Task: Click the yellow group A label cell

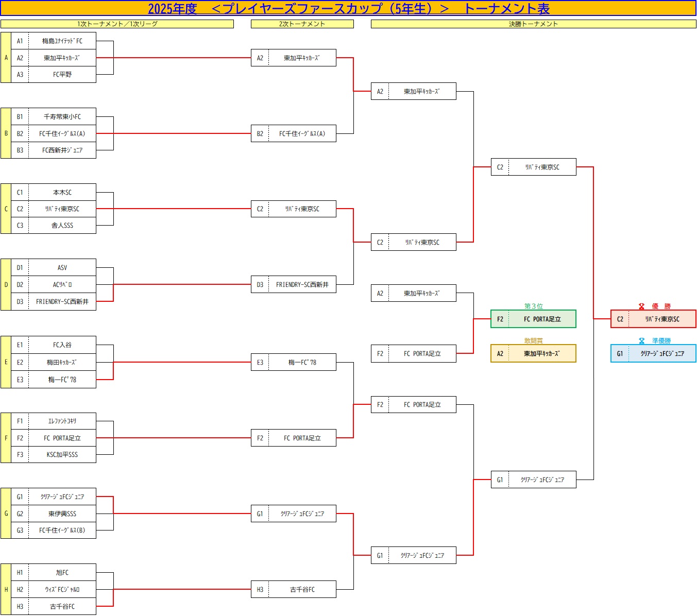Action: tap(6, 58)
